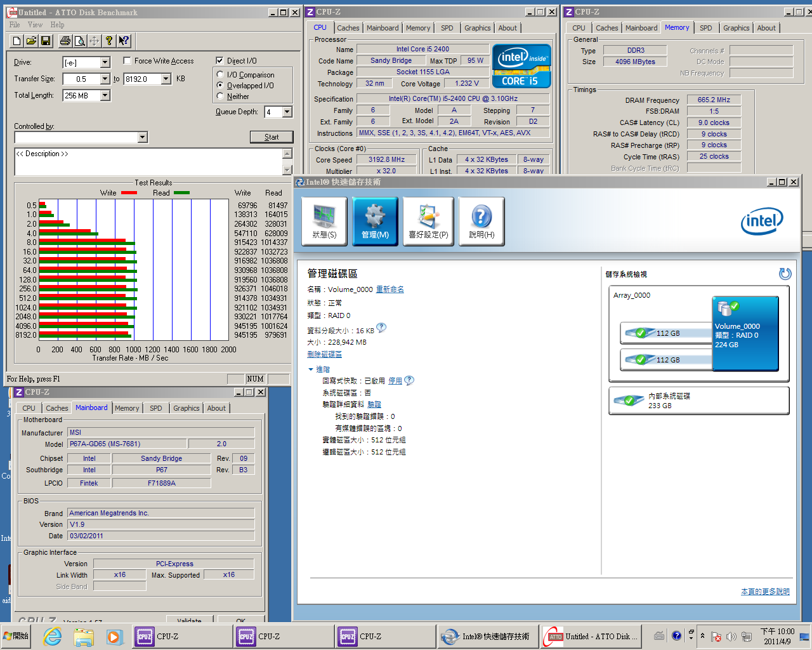Launch Windows Media Player from taskbar
This screenshot has height=650, width=812.
pyautogui.click(x=114, y=636)
